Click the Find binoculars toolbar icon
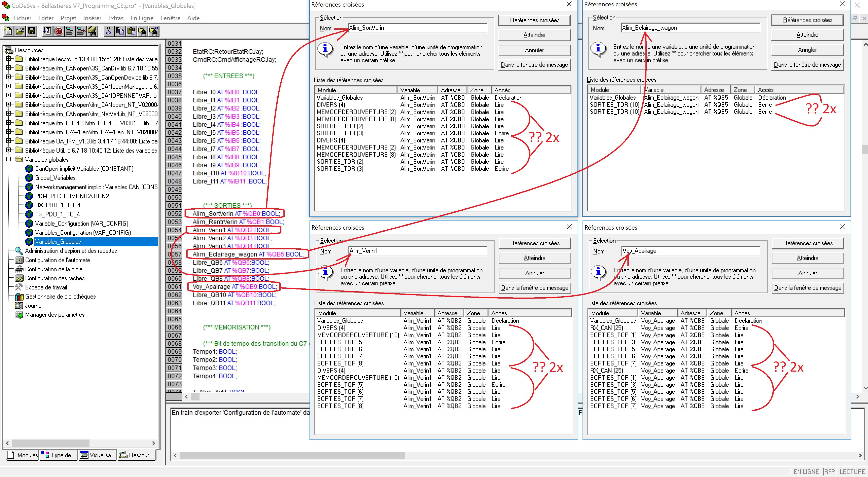This screenshot has width=868, height=477. click(142, 31)
